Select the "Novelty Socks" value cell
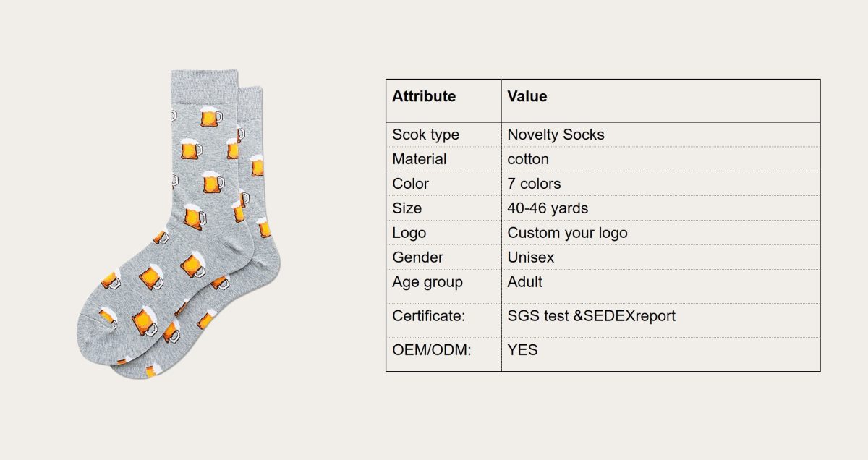Viewport: 868px width, 460px height. (556, 135)
